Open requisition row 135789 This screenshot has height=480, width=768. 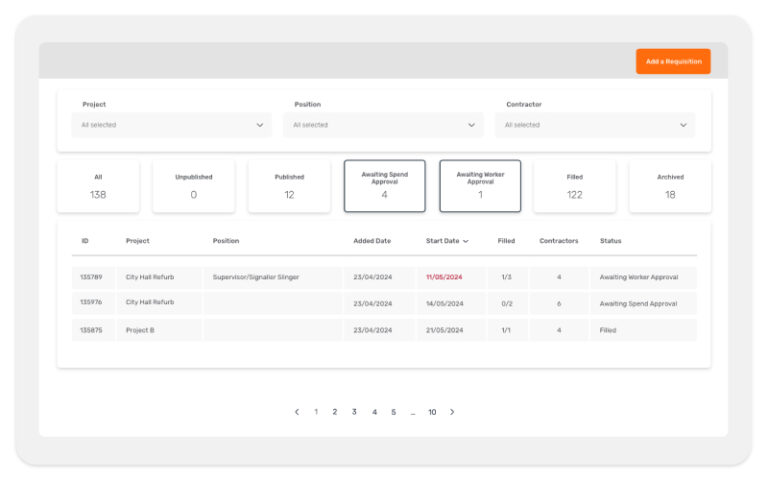click(91, 277)
